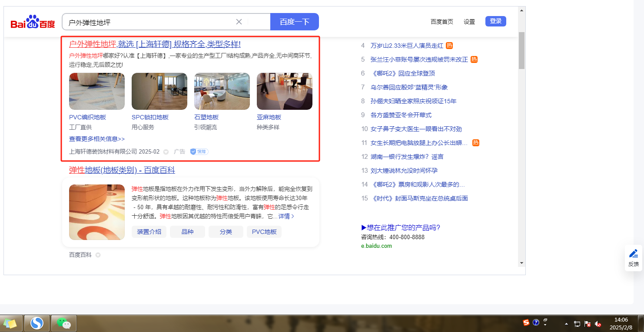Clear the search box with the X icon

[239, 22]
